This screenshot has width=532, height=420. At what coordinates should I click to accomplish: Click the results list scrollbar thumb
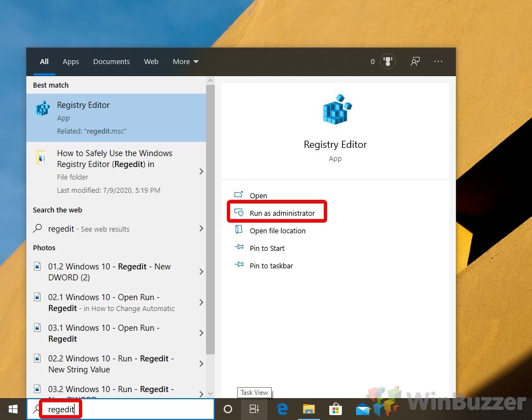[x=210, y=220]
